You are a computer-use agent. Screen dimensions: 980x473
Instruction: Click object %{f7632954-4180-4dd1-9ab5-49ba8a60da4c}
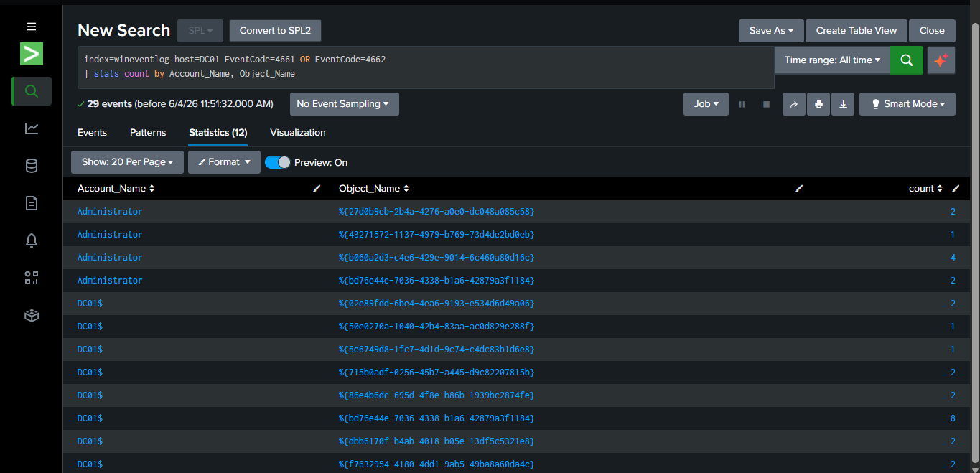[437, 464]
